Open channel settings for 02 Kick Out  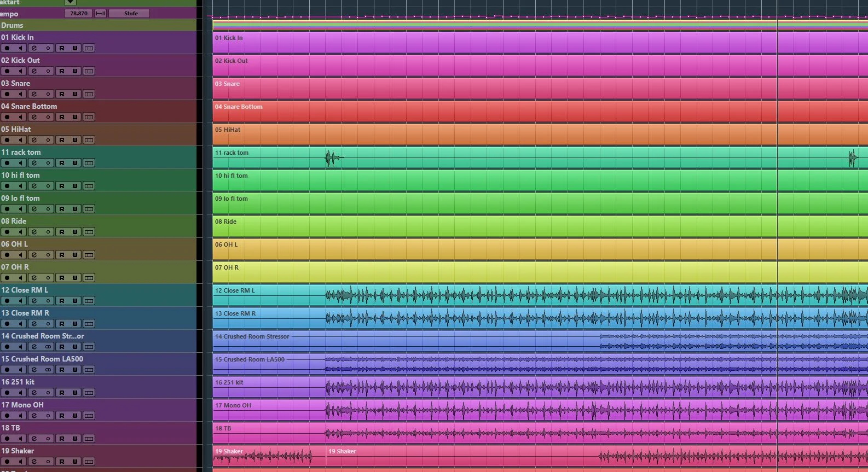click(34, 71)
